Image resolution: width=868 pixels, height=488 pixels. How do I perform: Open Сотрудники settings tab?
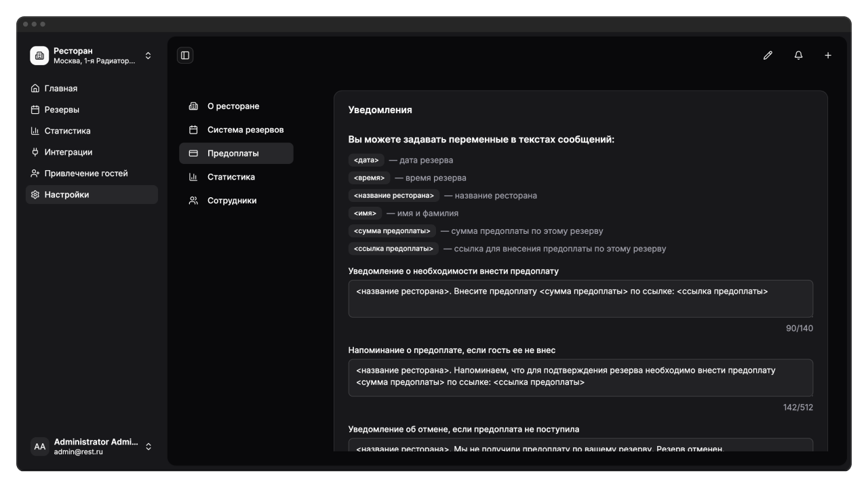pyautogui.click(x=232, y=201)
